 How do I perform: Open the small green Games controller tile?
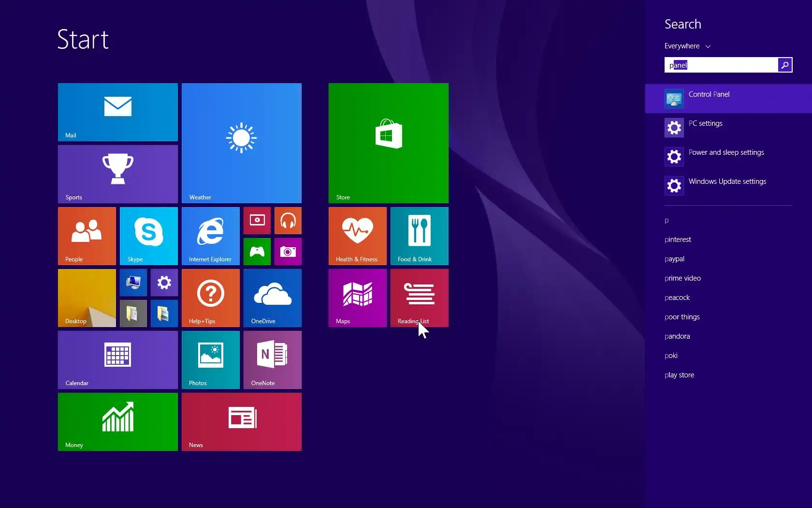coord(257,252)
